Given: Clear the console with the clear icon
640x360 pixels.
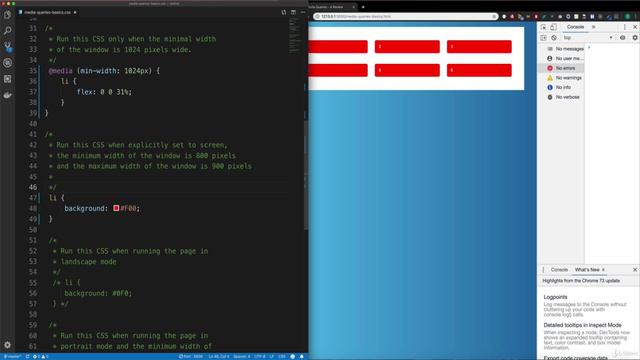Looking at the screenshot, I should tap(553, 38).
